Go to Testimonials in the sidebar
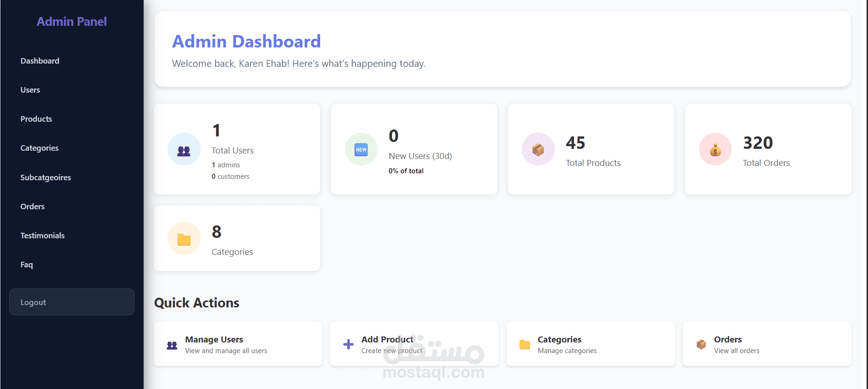Image resolution: width=868 pixels, height=389 pixels. coord(42,236)
